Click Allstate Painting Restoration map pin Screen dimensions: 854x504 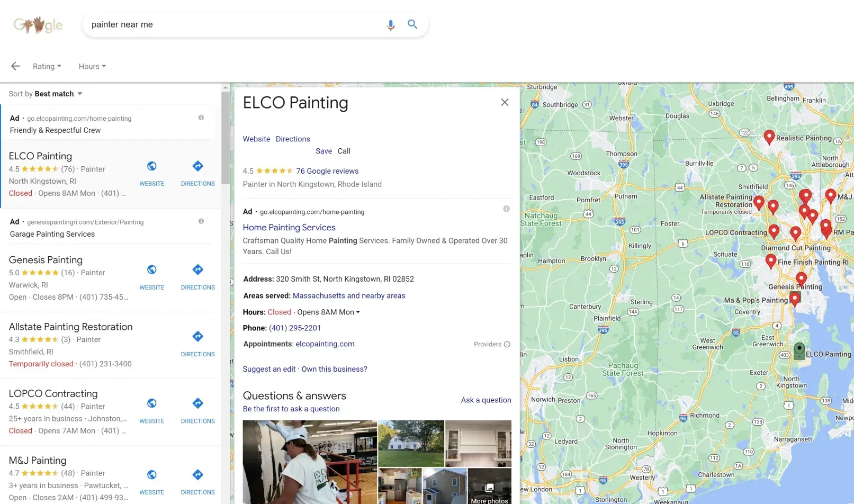(759, 203)
